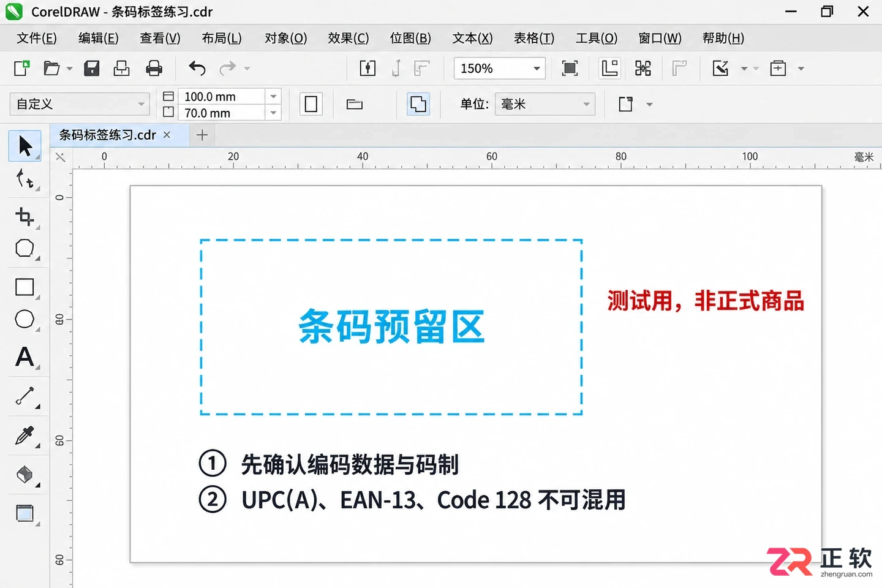The image size is (882, 588).
Task: Click the page width 100.0 mm field
Action: (222, 96)
